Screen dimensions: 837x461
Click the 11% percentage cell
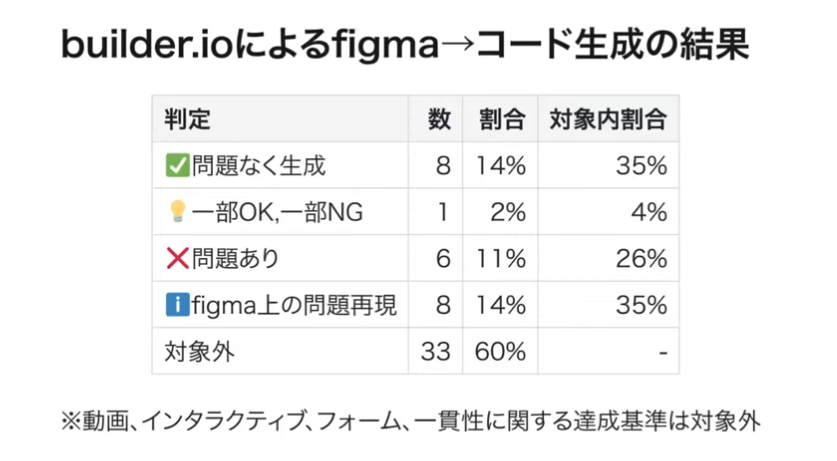501,259
